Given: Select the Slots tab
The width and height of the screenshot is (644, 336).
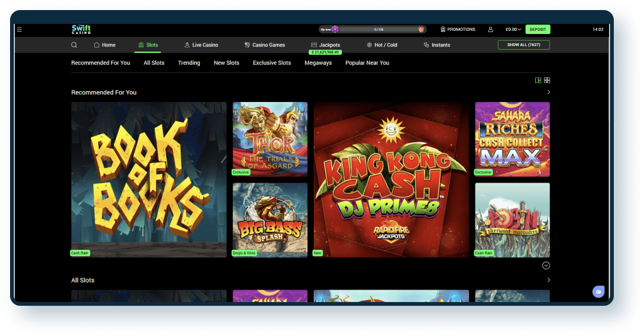Looking at the screenshot, I should pyautogui.click(x=148, y=45).
